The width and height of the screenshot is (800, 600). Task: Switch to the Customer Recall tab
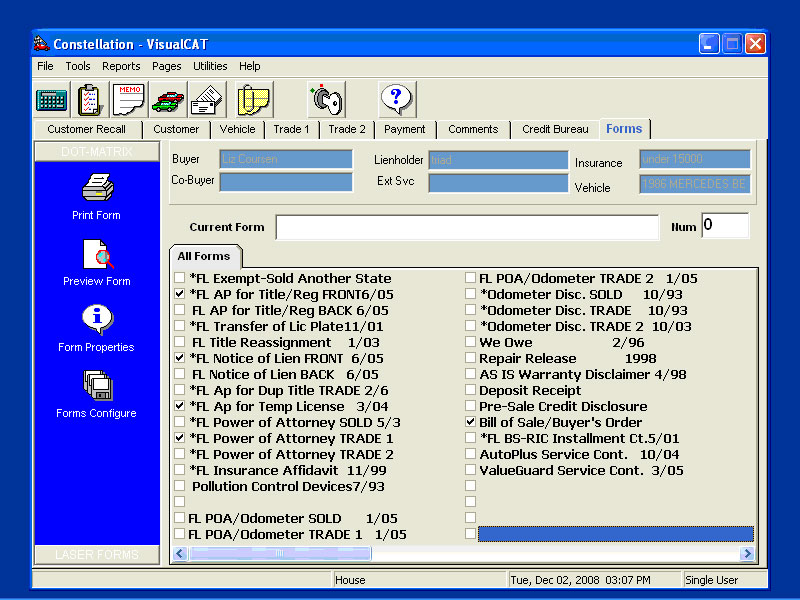(87, 130)
